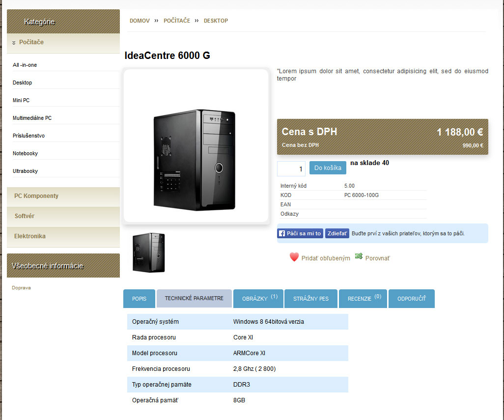Open the ODPORUČIŤ tab
This screenshot has width=504, height=420.
tap(412, 299)
